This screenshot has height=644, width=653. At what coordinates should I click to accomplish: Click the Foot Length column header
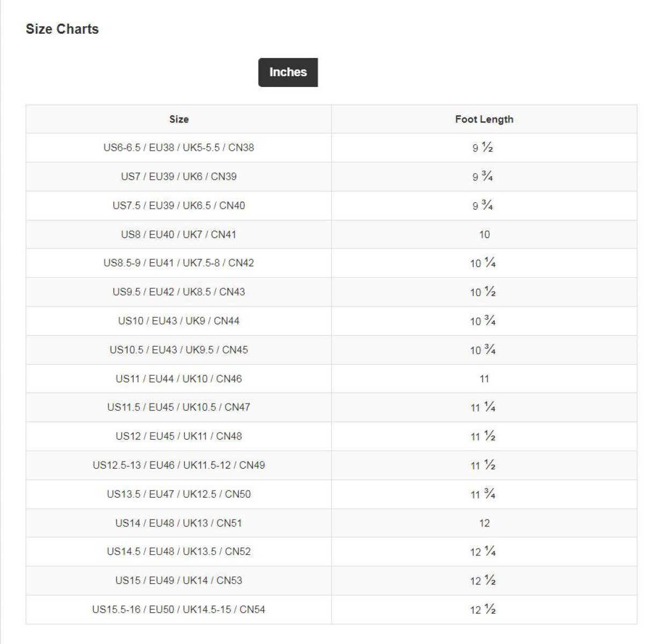coord(484,119)
